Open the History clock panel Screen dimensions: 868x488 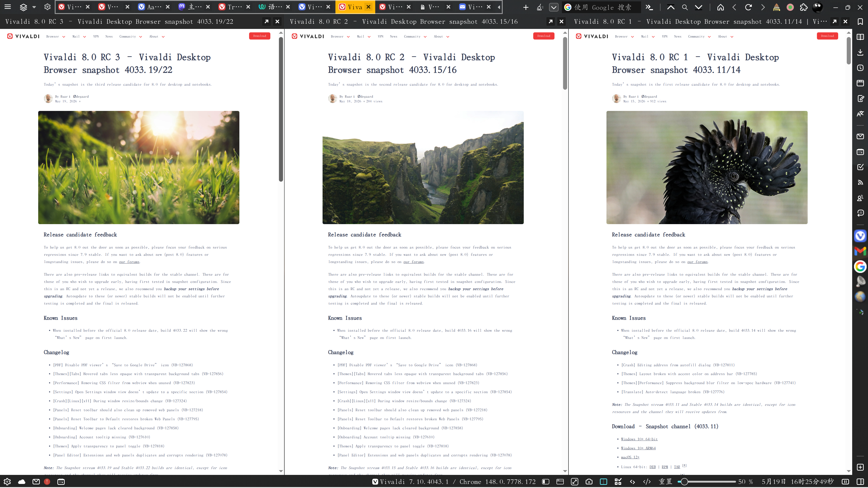[x=860, y=68]
